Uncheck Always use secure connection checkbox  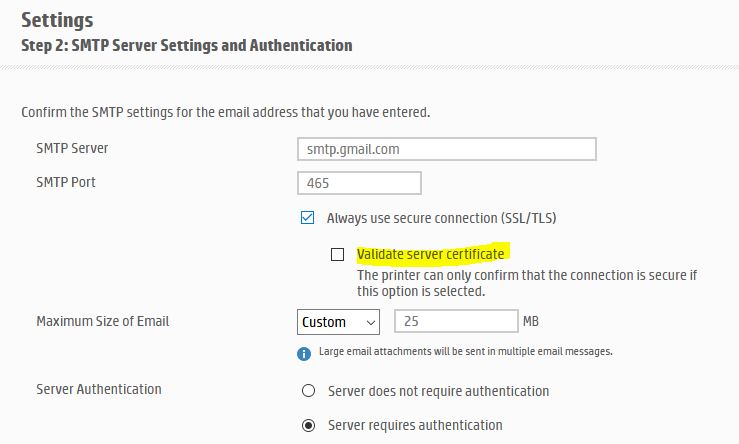coord(308,217)
